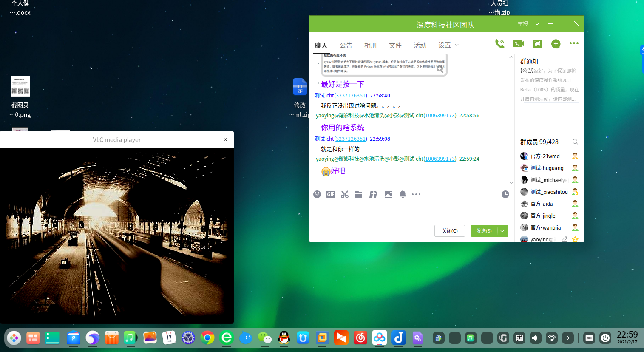
Task: Invite members with the green plus icon
Action: click(556, 43)
